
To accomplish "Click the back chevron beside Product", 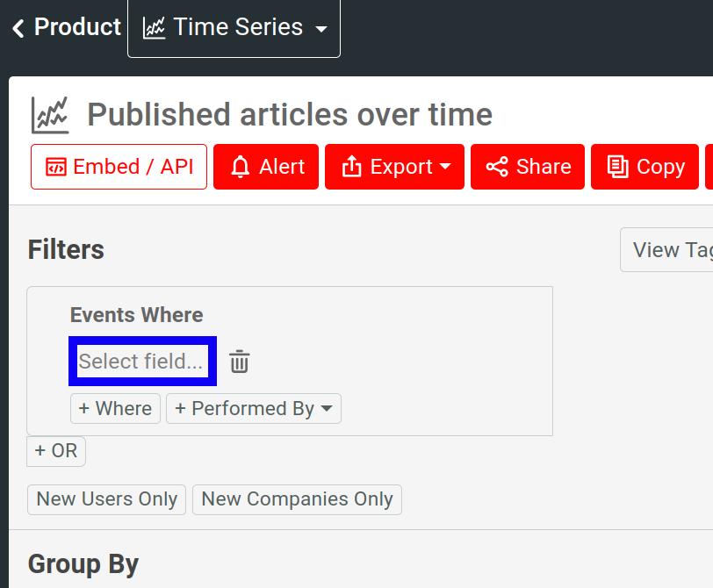I will tap(17, 27).
